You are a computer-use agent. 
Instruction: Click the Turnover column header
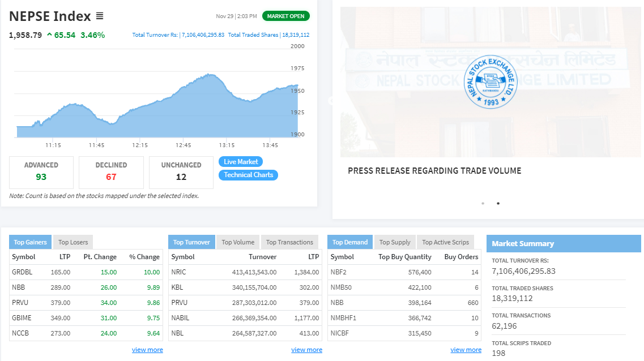click(262, 257)
